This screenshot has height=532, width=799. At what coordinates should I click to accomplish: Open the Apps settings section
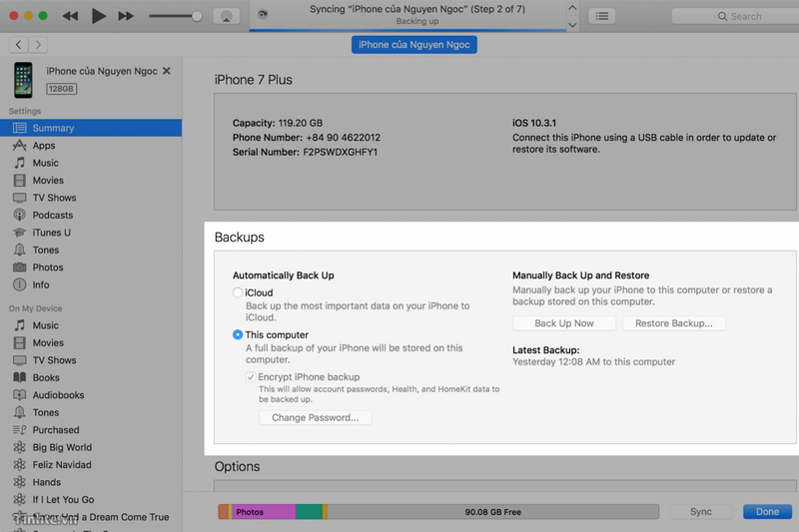pos(91,146)
